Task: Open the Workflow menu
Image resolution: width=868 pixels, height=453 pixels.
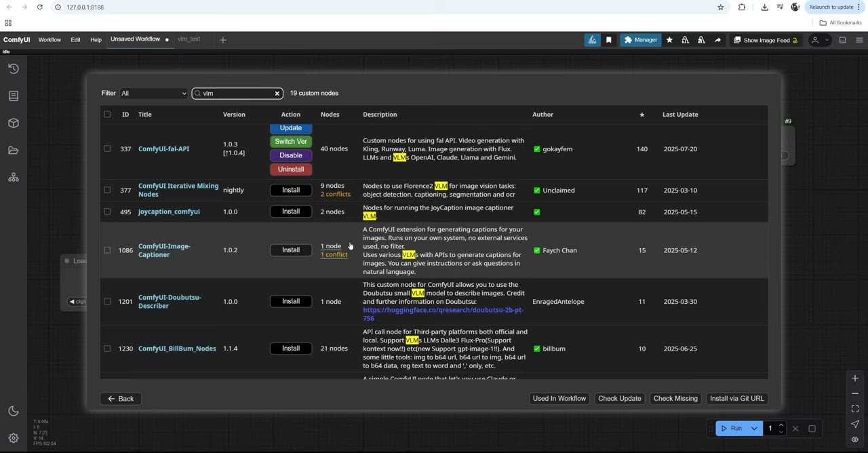Action: point(50,40)
